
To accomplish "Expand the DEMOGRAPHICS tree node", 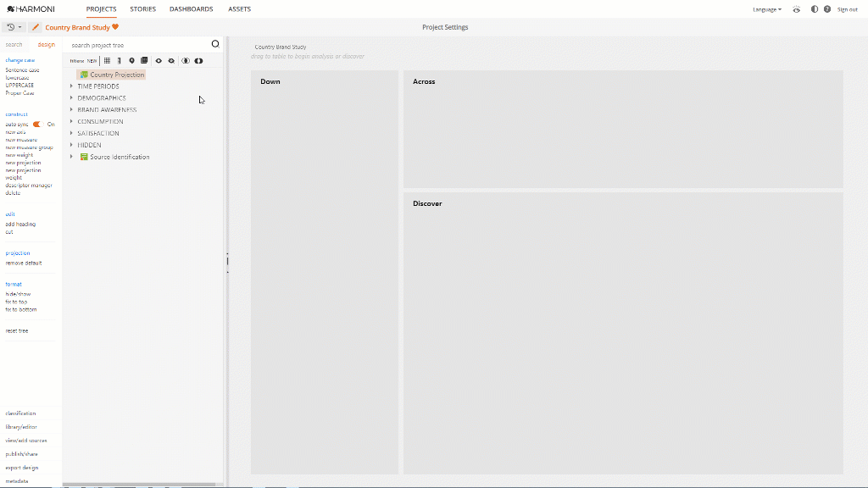I will tap(71, 98).
